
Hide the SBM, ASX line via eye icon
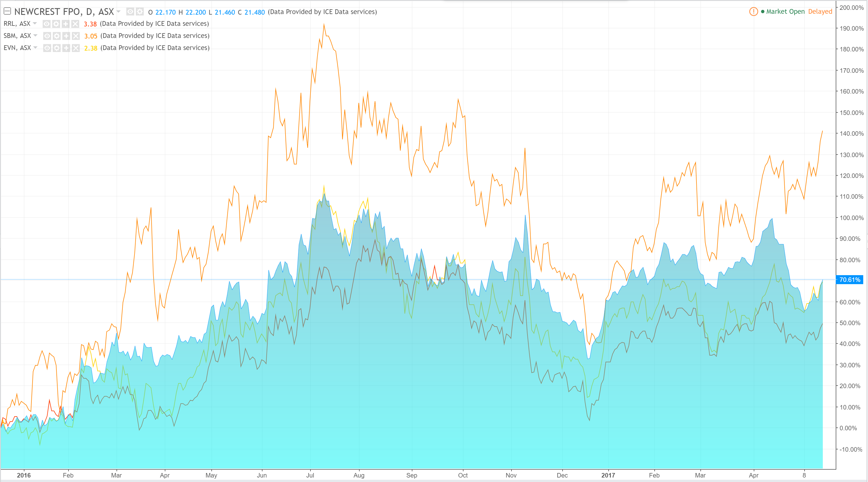47,36
